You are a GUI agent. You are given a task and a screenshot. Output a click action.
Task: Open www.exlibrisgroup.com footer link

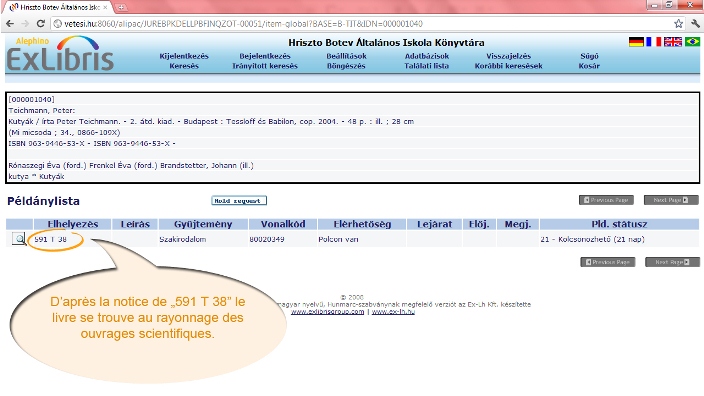point(327,312)
